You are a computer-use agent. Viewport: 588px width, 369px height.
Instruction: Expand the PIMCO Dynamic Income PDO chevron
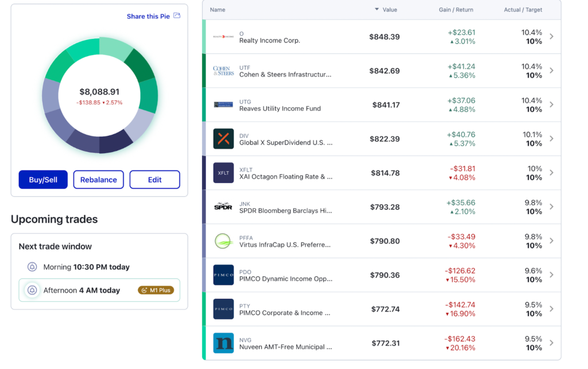(x=551, y=275)
